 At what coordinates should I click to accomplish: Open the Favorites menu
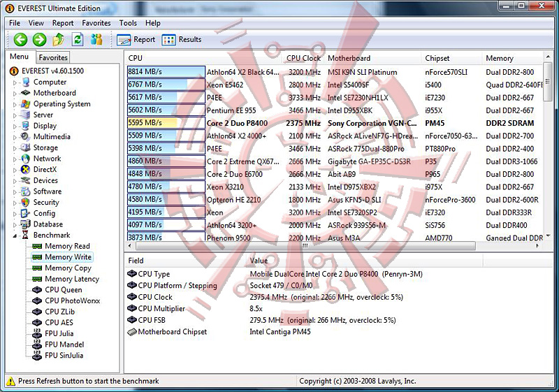point(96,23)
